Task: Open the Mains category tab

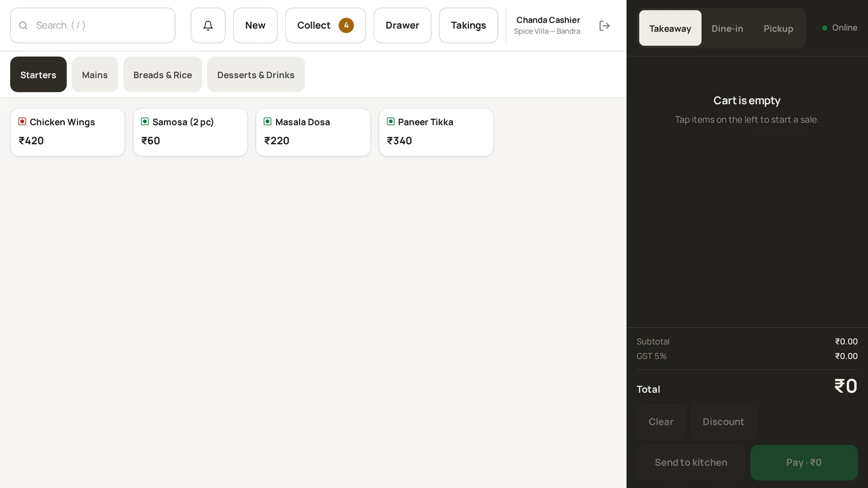Action: tap(95, 75)
